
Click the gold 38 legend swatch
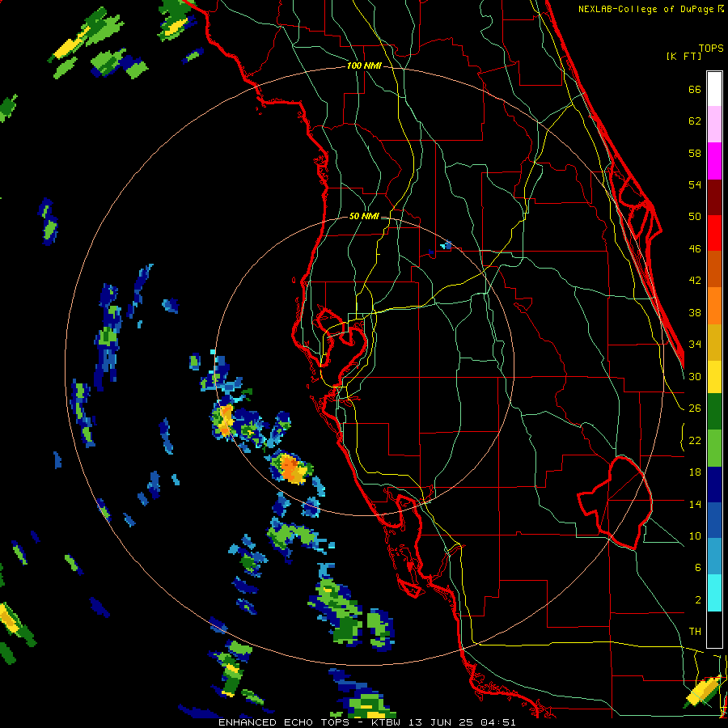(x=714, y=342)
